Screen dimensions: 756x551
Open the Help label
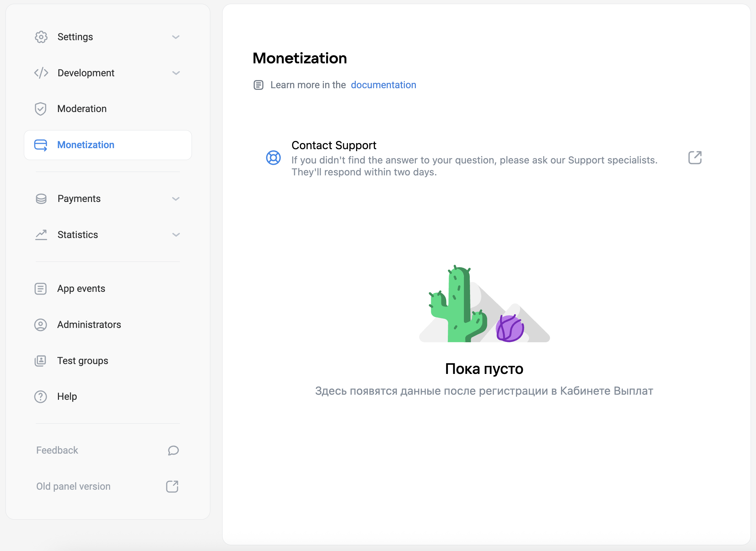tap(67, 396)
